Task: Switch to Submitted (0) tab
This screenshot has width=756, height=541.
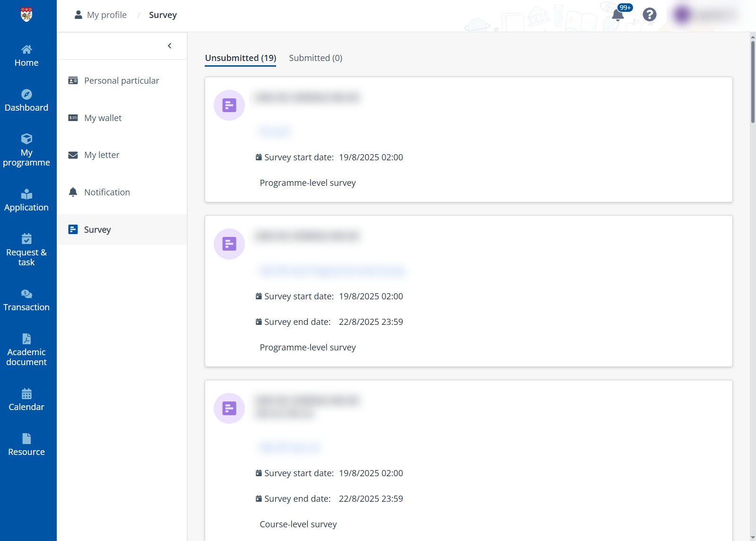Action: [x=315, y=58]
